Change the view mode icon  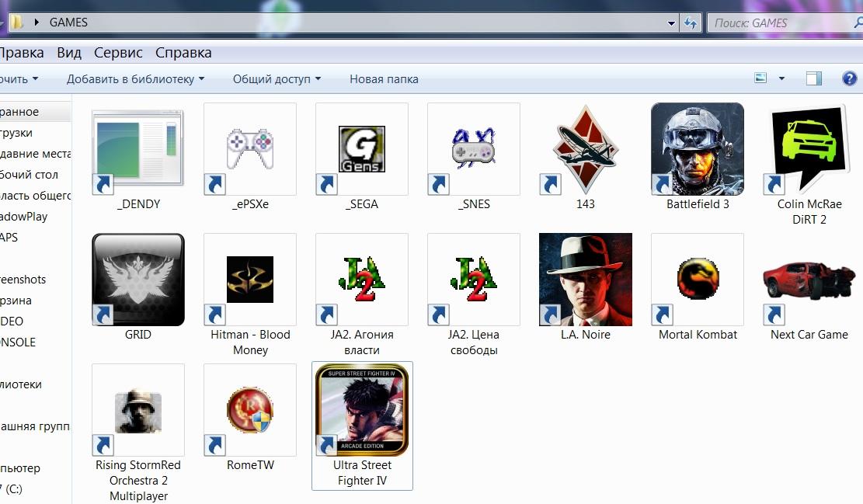(x=760, y=78)
